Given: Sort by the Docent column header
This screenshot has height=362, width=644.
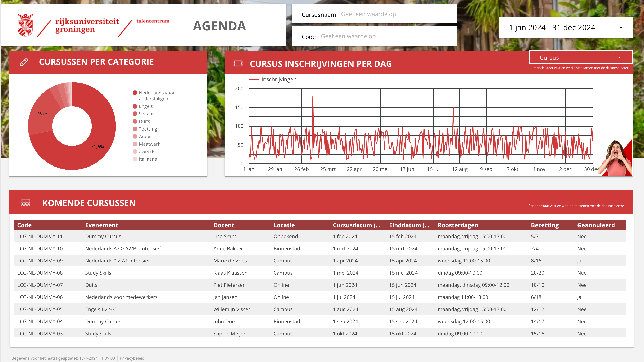Looking at the screenshot, I should [223, 225].
